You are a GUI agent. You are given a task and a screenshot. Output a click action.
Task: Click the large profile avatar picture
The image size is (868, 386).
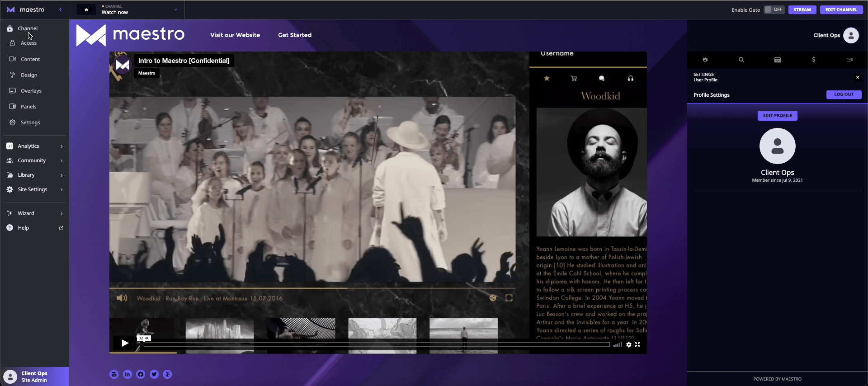click(778, 146)
